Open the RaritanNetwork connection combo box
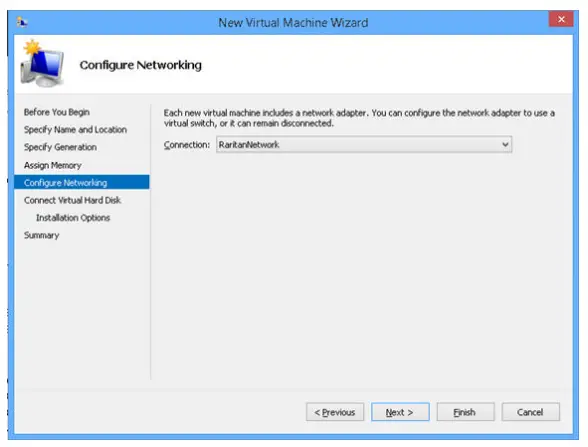The image size is (588, 447). click(364, 144)
